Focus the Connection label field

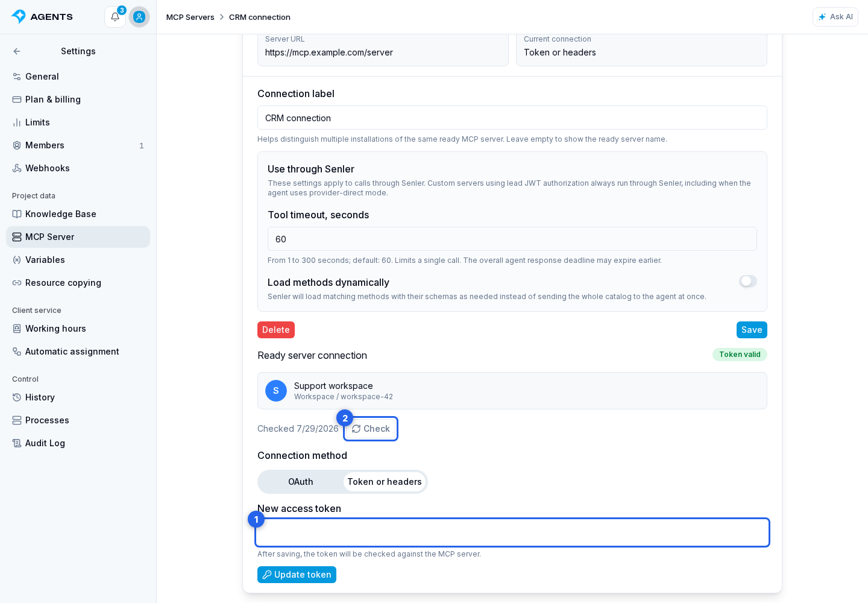(512, 118)
